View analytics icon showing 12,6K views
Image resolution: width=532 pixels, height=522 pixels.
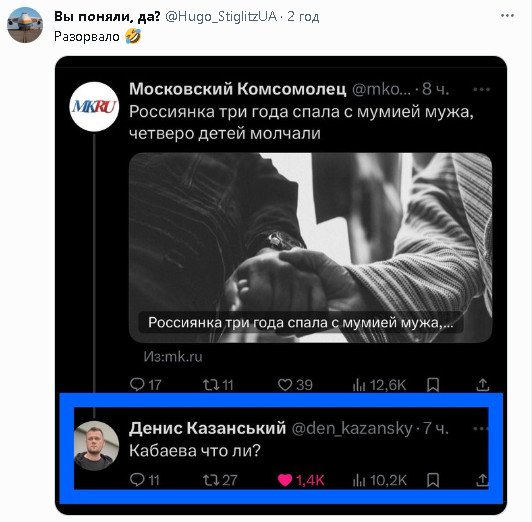359,385
